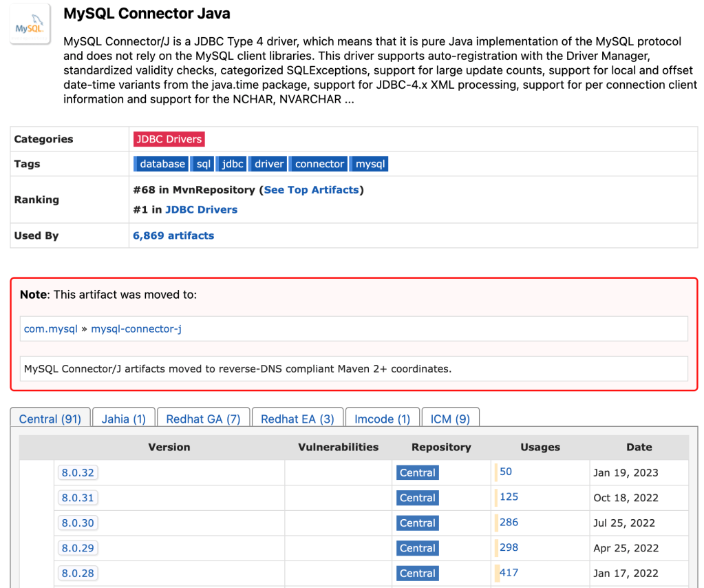Select the connector tag
Viewport: 704px width, 588px height.
319,164
